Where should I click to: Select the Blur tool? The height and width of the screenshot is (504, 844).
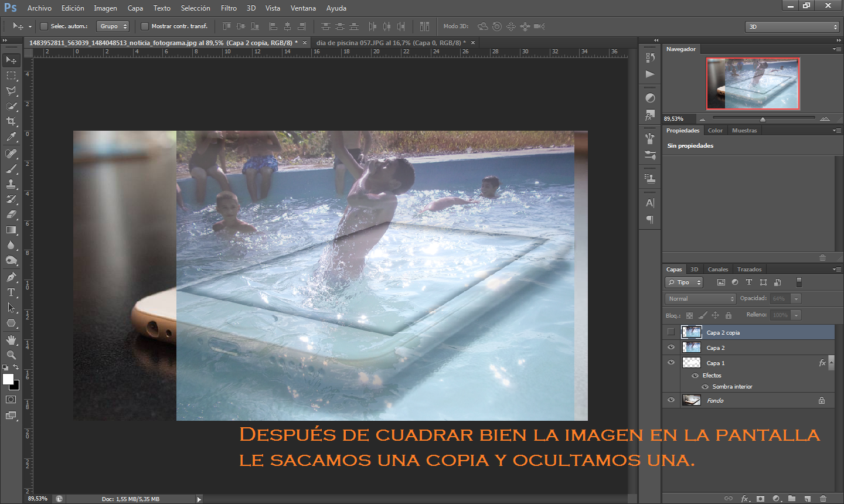coord(11,245)
